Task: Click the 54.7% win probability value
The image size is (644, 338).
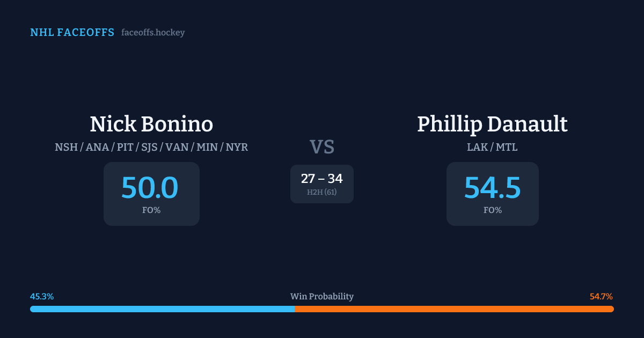Action: (x=601, y=297)
